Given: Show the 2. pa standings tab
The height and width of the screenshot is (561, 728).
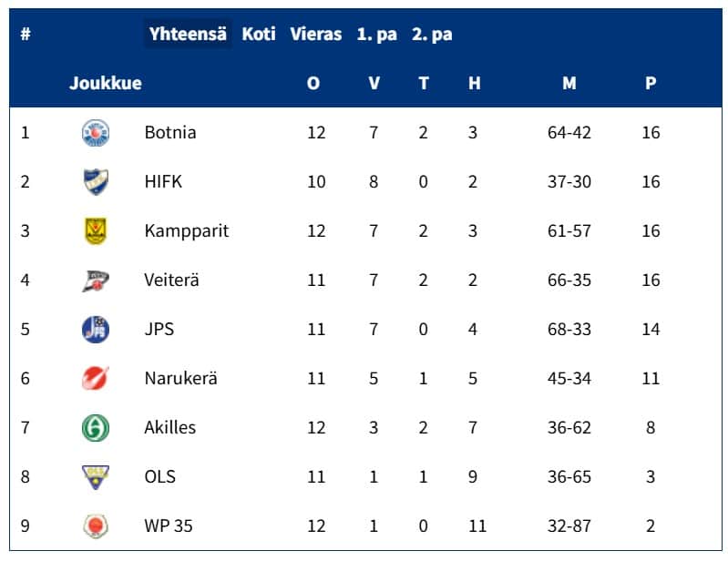Looking at the screenshot, I should tap(432, 35).
